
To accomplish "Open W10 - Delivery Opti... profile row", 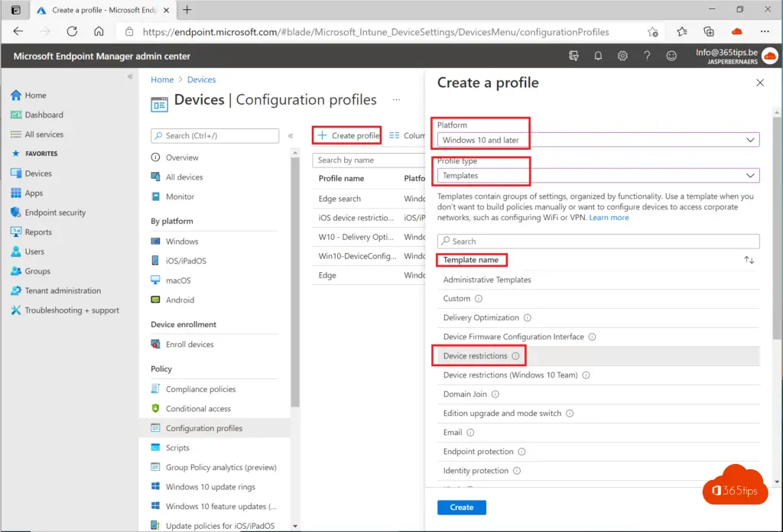I will pyautogui.click(x=369, y=237).
